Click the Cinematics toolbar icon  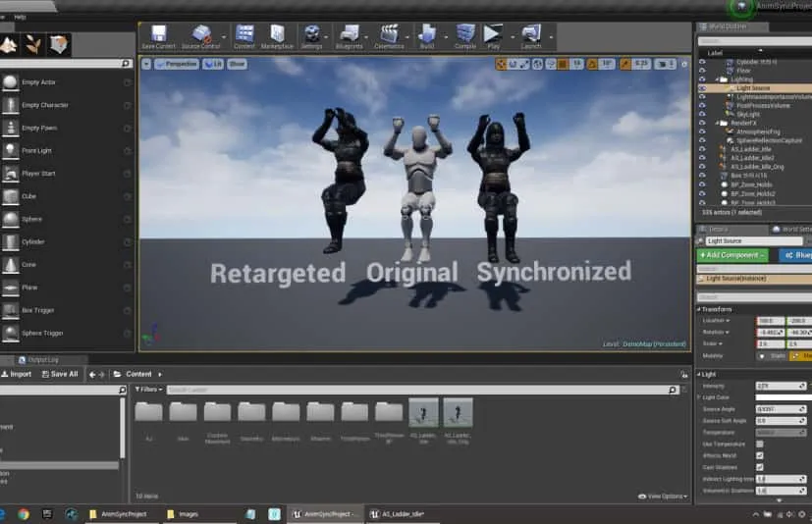pyautogui.click(x=389, y=36)
